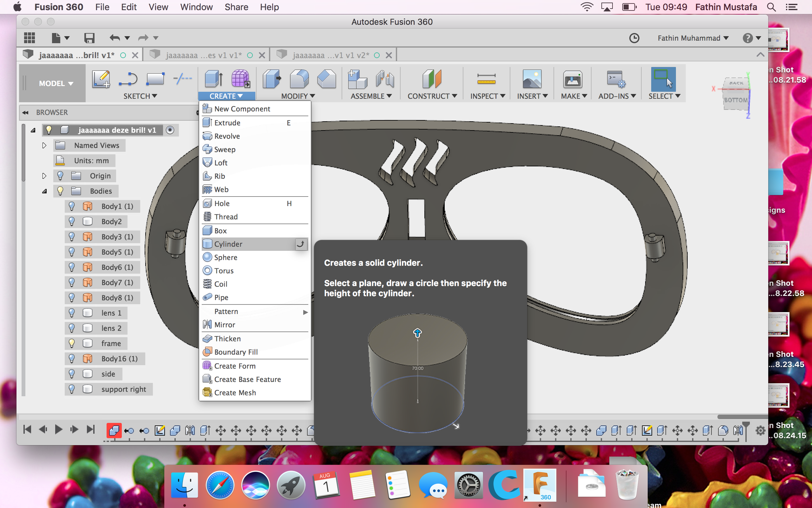812x508 pixels.
Task: Open the CONSTRUCT dropdown menu
Action: click(x=432, y=96)
